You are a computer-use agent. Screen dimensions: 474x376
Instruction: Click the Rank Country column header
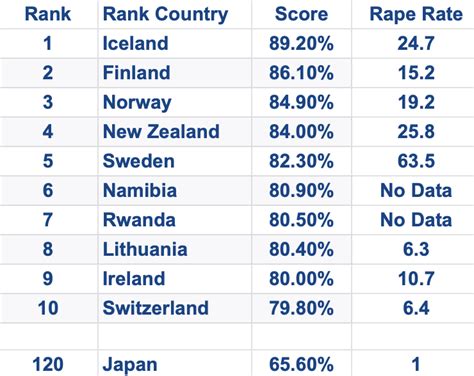pyautogui.click(x=175, y=14)
